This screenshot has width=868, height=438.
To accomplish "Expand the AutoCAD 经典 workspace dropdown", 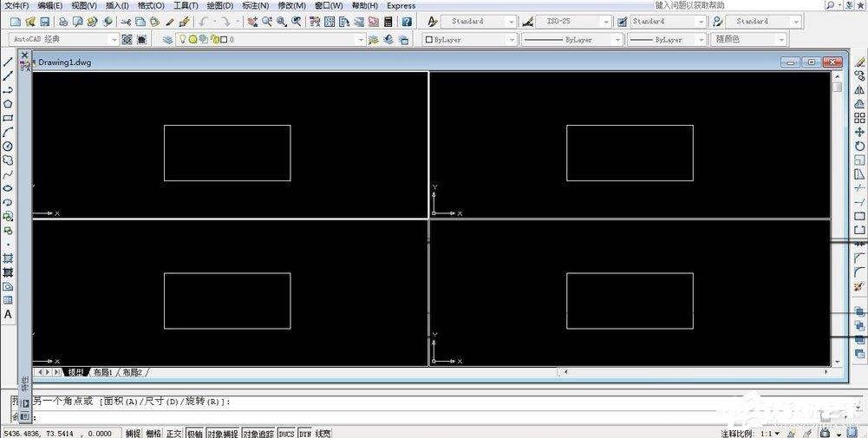I will [114, 40].
